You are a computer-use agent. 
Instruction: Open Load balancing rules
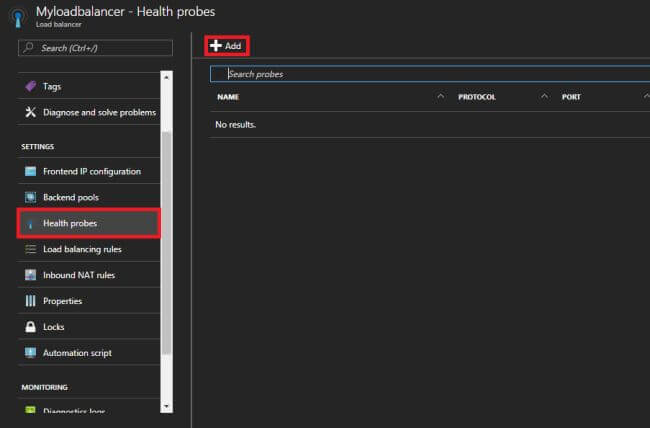coord(89,249)
